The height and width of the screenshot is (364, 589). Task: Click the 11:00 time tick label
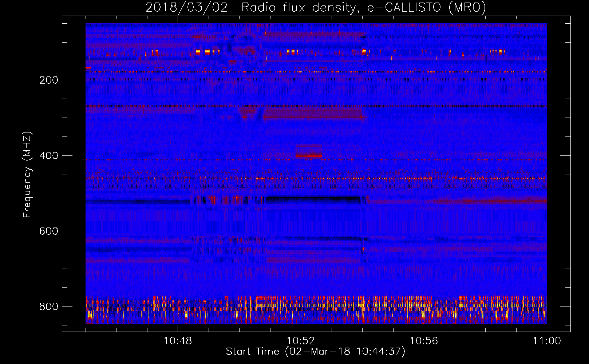547,341
